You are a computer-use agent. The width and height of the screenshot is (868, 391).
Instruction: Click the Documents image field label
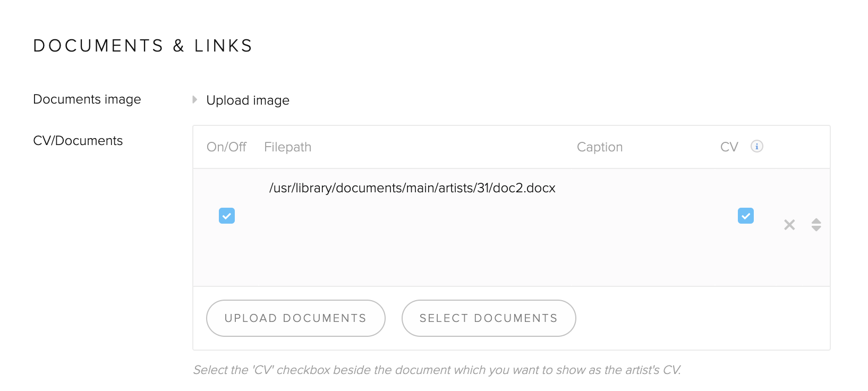(87, 99)
